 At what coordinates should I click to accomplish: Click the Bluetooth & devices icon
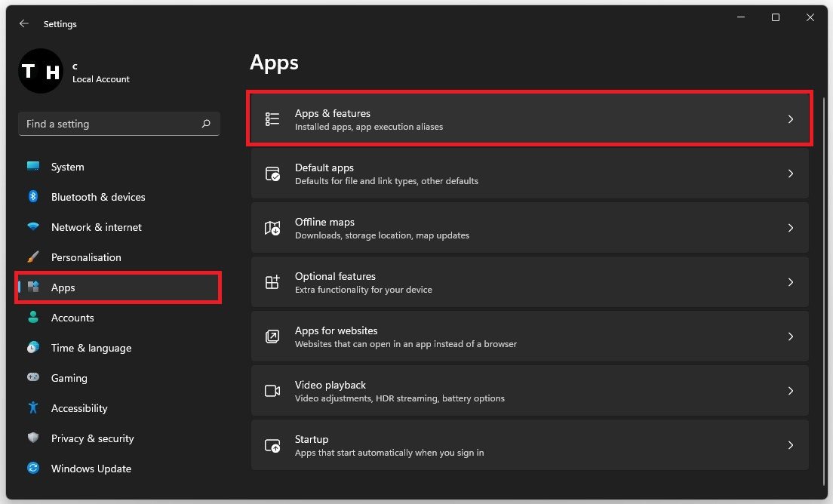[x=33, y=197]
